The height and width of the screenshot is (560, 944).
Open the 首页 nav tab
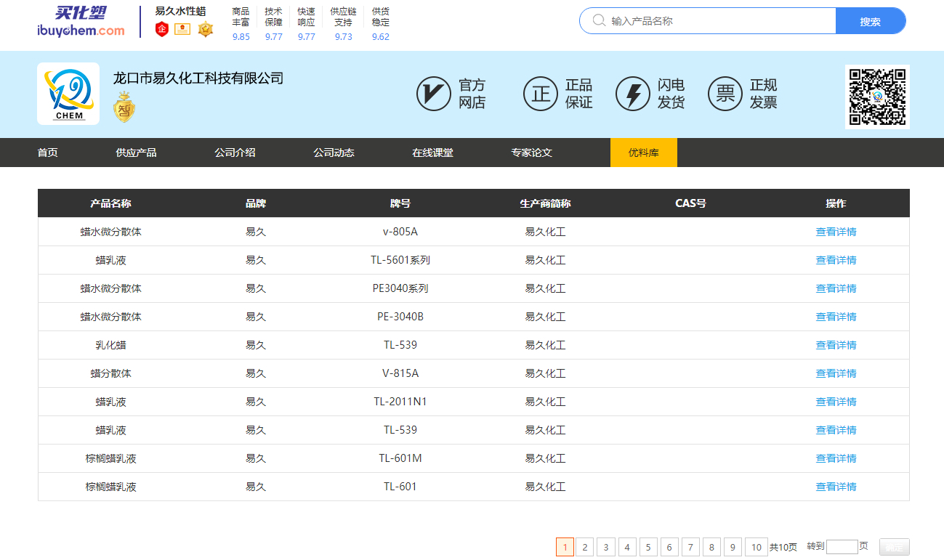[x=48, y=153]
